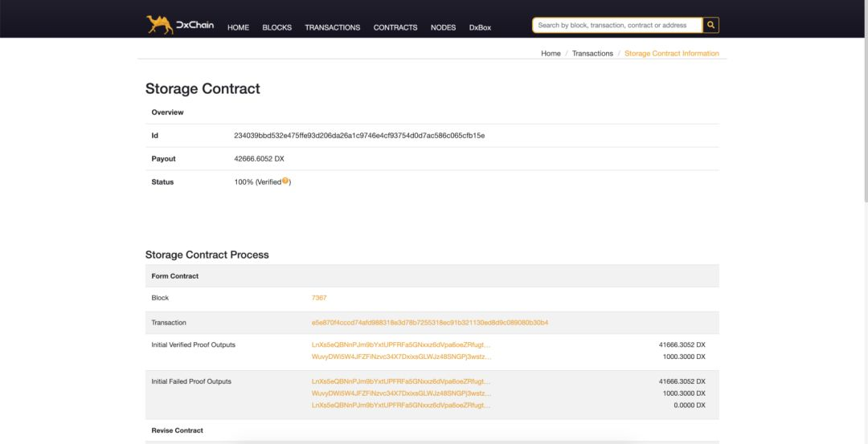Open LnXs5e address with 0.0000 DX
The height and width of the screenshot is (444, 868).
tap(401, 405)
